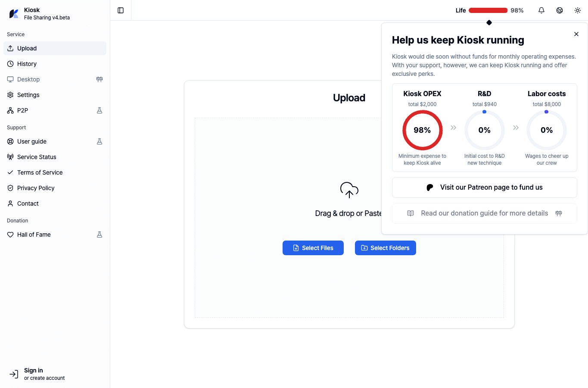
Task: Click the 'total $2,000' text
Action: tap(422, 104)
